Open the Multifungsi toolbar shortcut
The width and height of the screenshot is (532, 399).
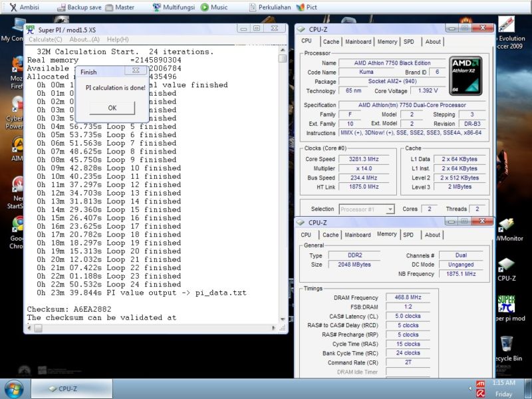click(174, 7)
